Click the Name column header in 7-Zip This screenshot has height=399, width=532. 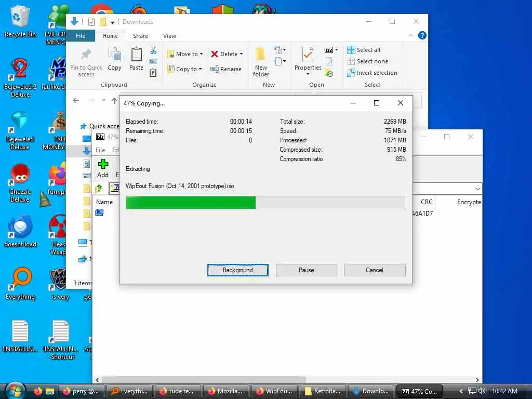[104, 202]
